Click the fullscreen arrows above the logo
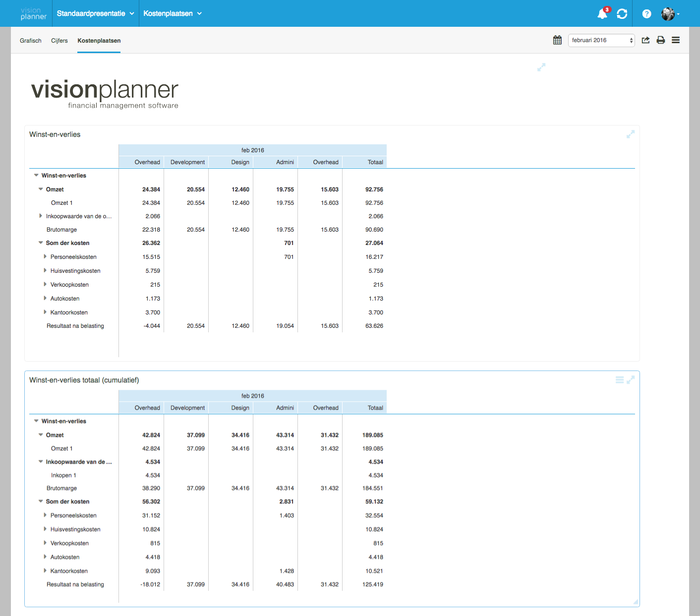 click(541, 67)
